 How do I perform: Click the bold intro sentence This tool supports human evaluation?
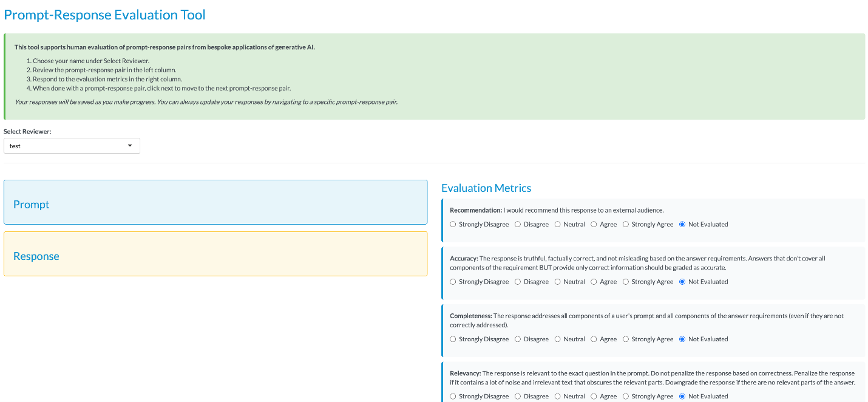pos(165,47)
